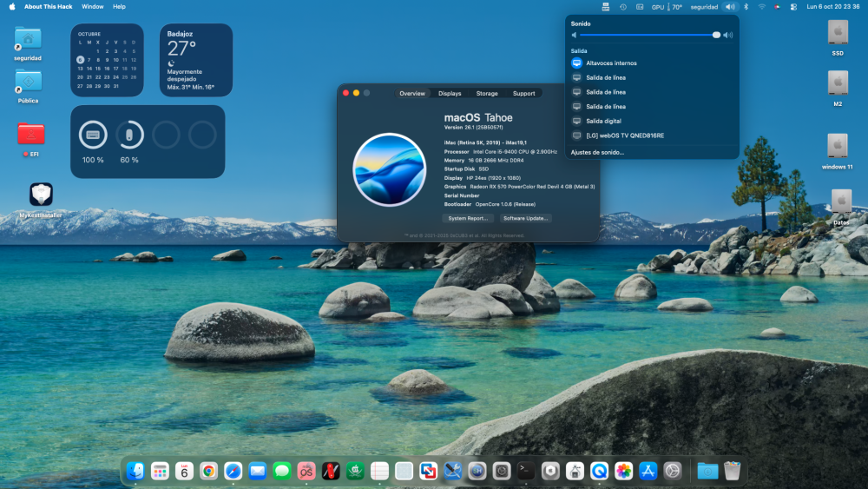Open the lined notepad app in dock
868x489 pixels.
pos(379,472)
